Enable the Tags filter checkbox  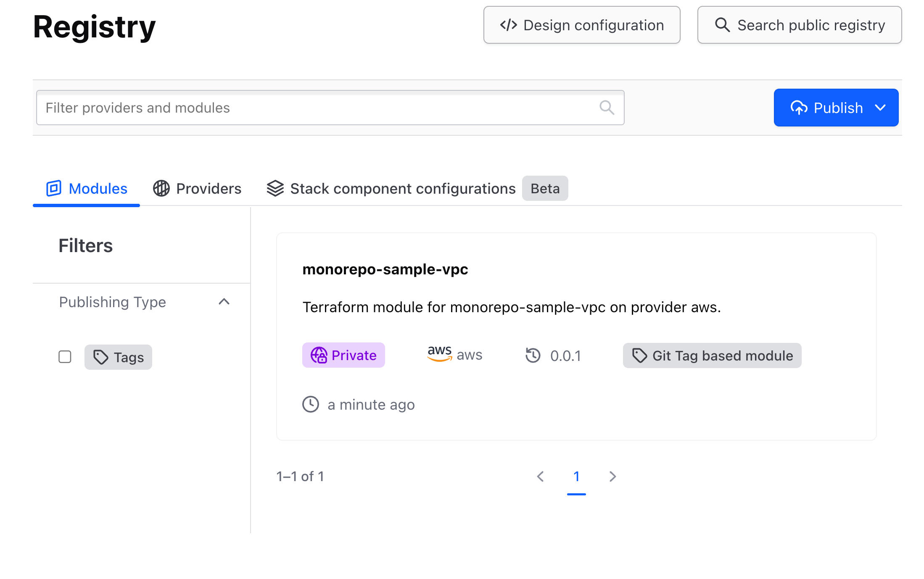point(65,357)
